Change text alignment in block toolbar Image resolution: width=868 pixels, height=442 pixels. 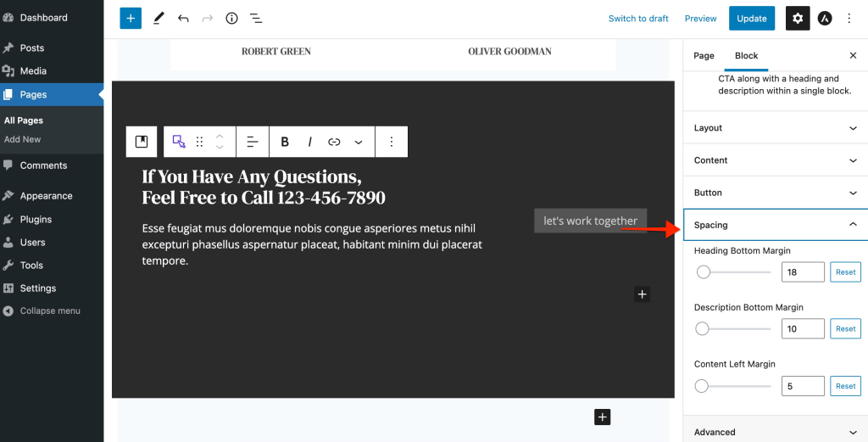coord(252,142)
